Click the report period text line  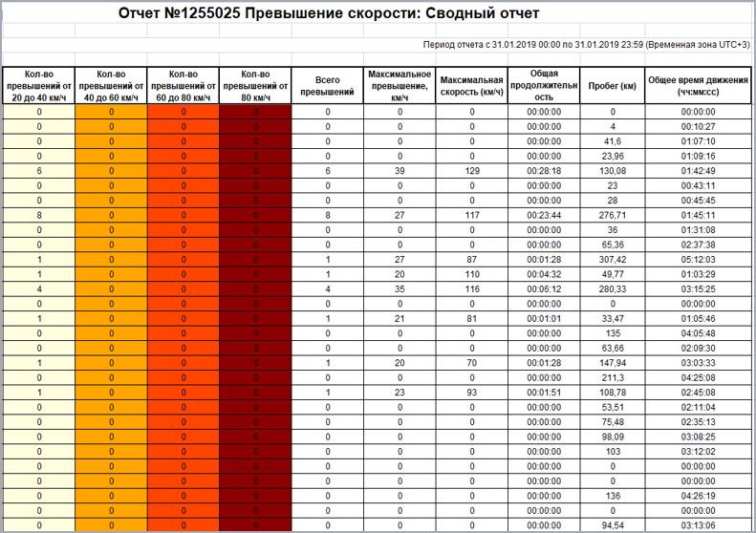tap(586, 45)
